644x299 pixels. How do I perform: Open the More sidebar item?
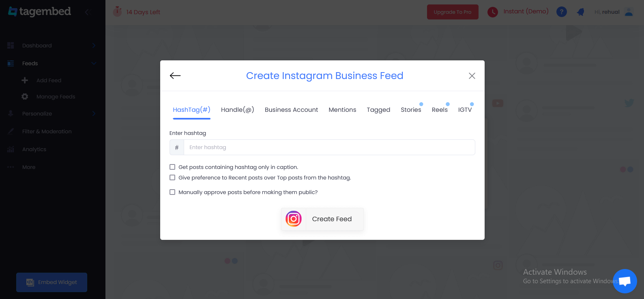click(x=29, y=167)
